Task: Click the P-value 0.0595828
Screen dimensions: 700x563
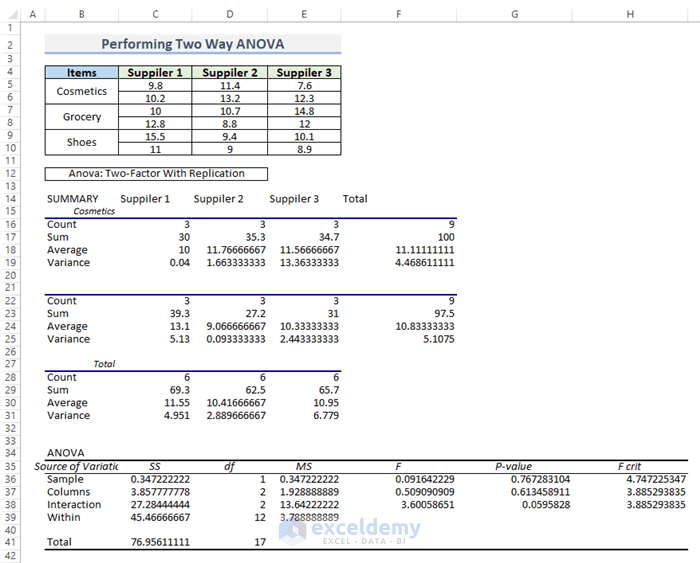Action: [x=546, y=505]
